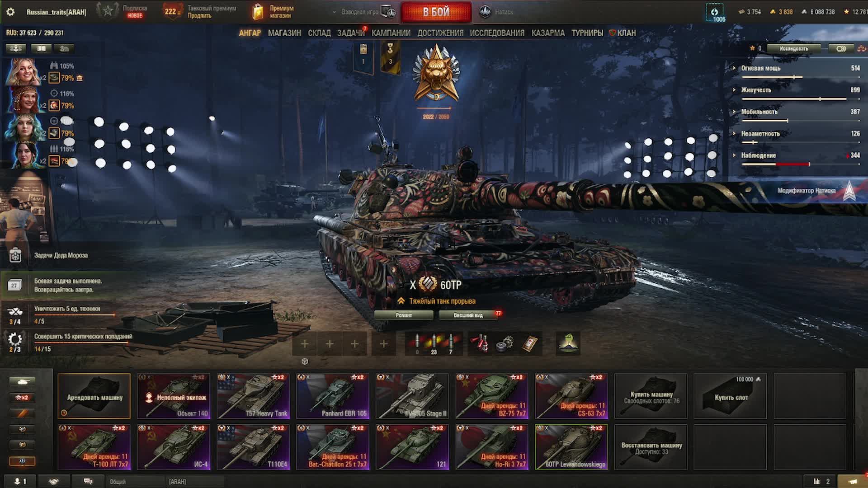Select the FV4005 Stage II tank thumbnail
The width and height of the screenshot is (868, 488).
tap(412, 396)
